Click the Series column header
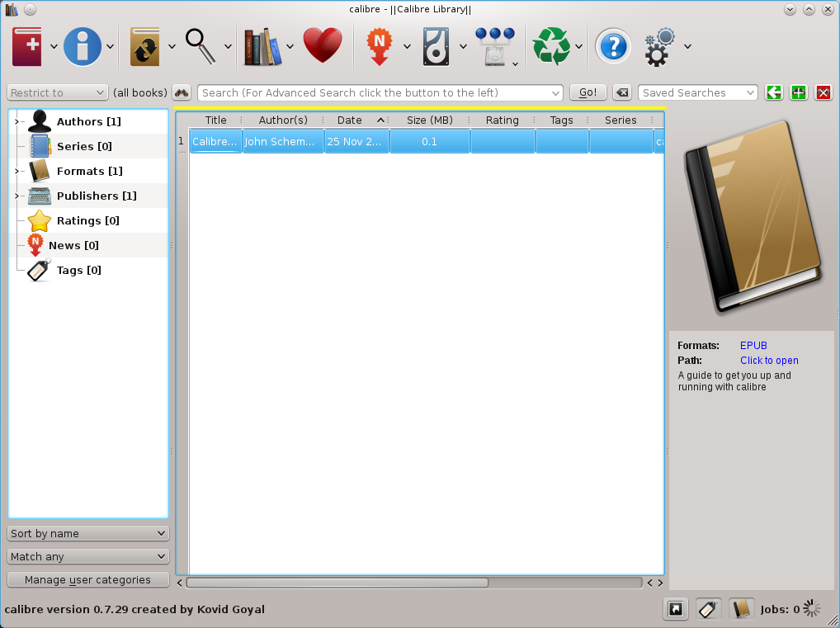Viewport: 840px width, 628px height. click(621, 120)
